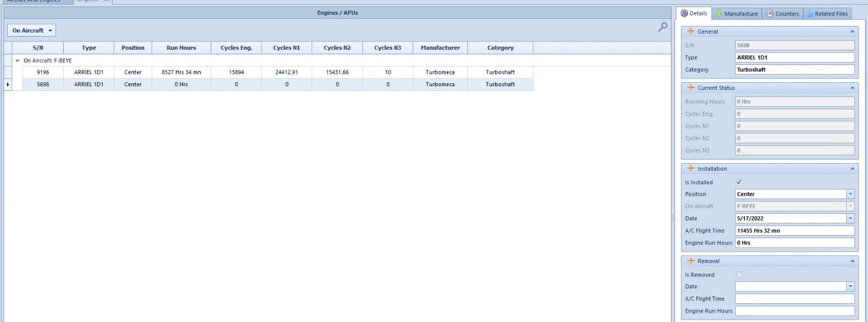Switch to the Manufacture tab

click(x=737, y=14)
